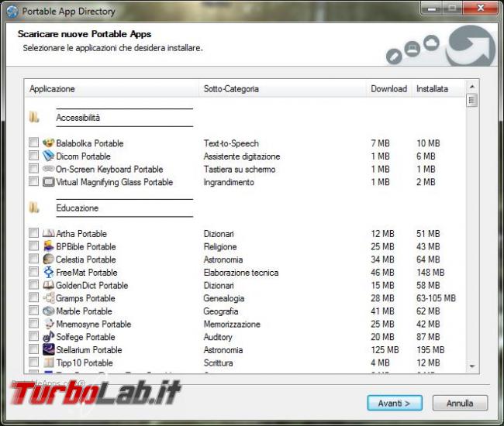This screenshot has height=426, width=504.
Task: Click the Stellarium Portable icon
Action: click(49, 349)
